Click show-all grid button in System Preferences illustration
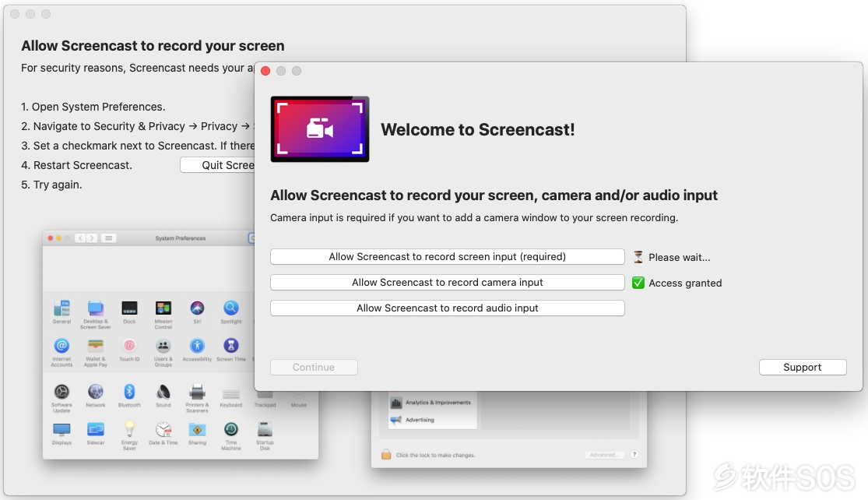This screenshot has height=500, width=868. click(x=108, y=238)
